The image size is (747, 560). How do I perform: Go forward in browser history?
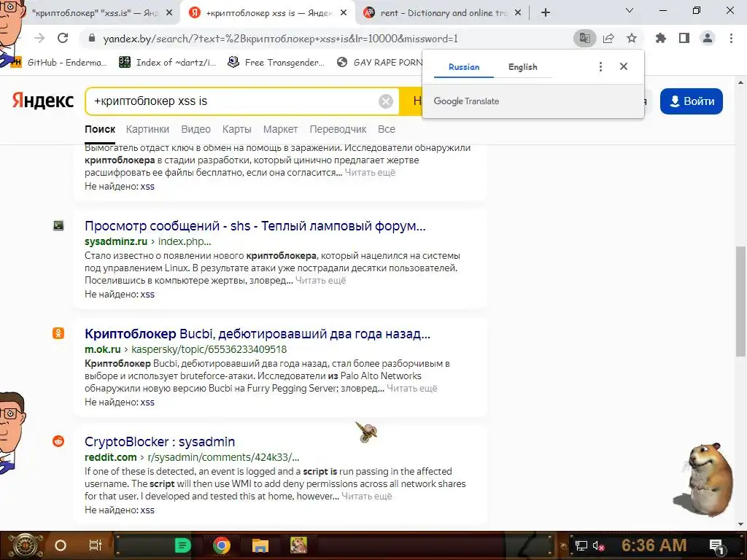[39, 38]
